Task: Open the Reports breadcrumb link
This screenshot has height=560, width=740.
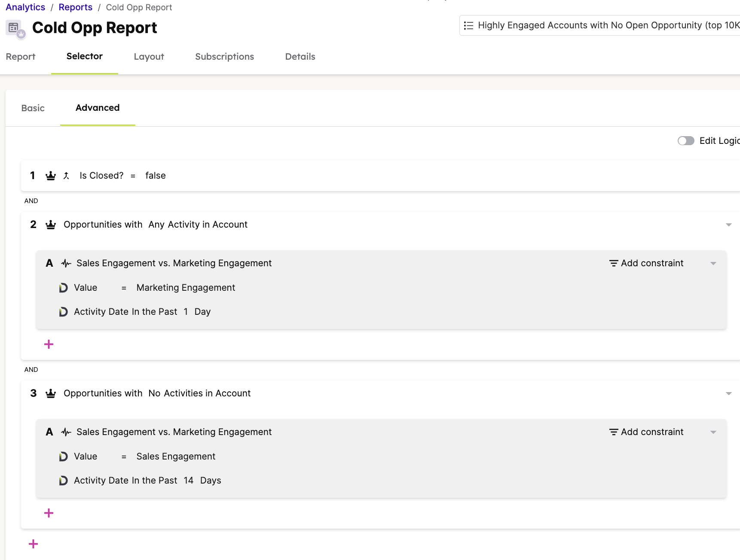Action: [76, 7]
